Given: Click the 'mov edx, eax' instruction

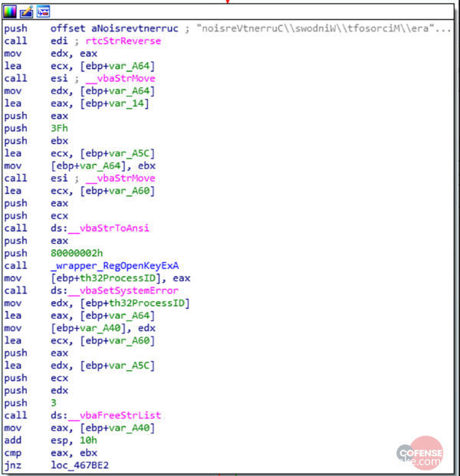Looking at the screenshot, I should click(x=51, y=54).
